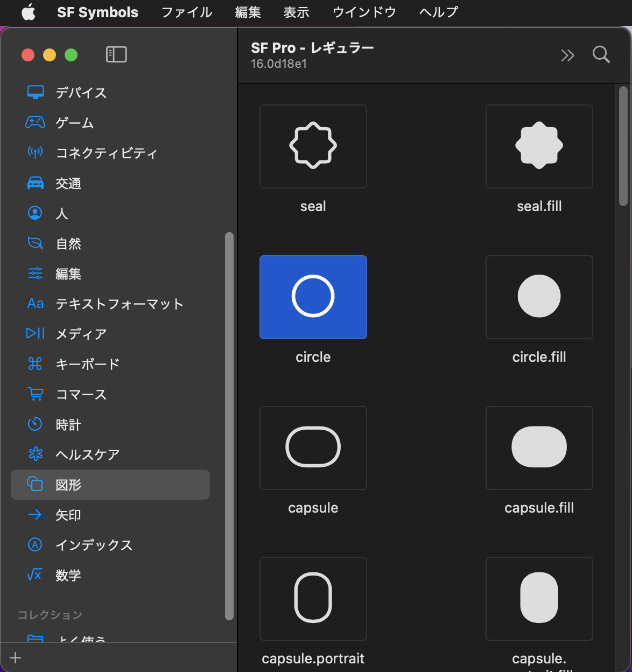This screenshot has height=672, width=632.
Task: Add a new collection with plus button
Action: click(16, 657)
